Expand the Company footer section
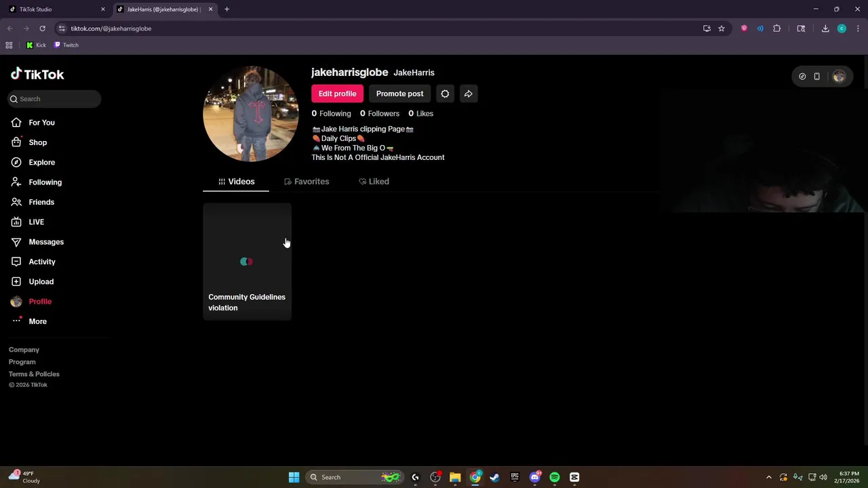The height and width of the screenshot is (488, 868). pyautogui.click(x=24, y=350)
